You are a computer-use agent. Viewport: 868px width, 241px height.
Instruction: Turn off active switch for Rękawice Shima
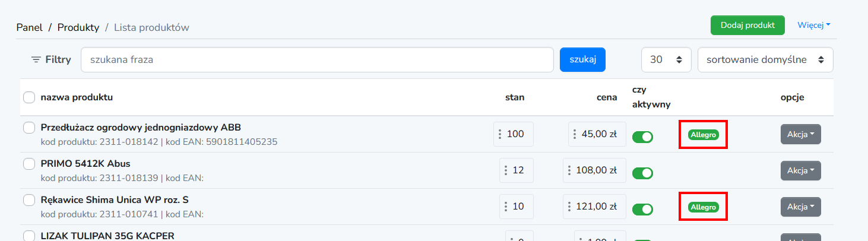(x=642, y=210)
